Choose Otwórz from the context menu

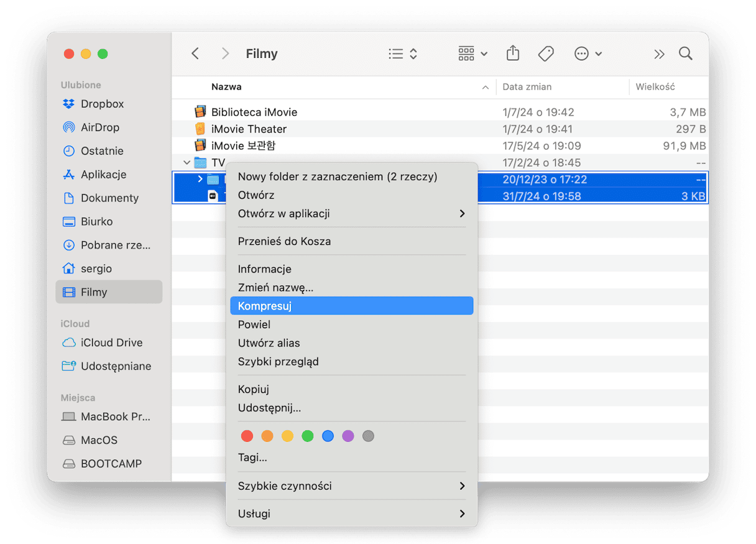click(352, 195)
